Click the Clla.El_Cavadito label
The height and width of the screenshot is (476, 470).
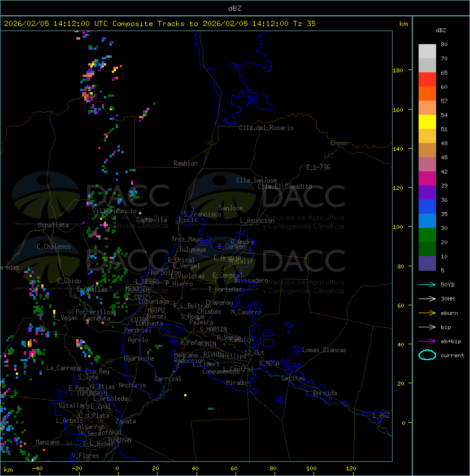[285, 187]
